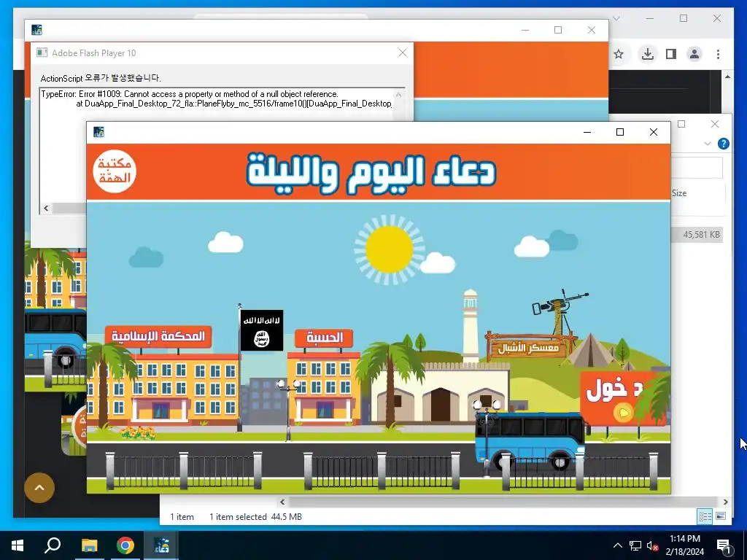
Task: Click the 'المحكمة الإسلامية' sign on left building
Action: coord(158,336)
